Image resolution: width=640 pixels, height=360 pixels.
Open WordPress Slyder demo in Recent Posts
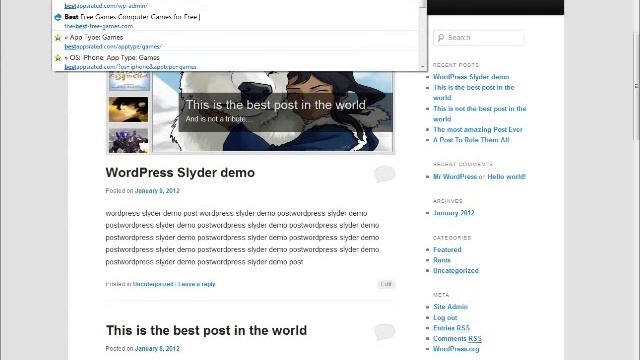click(471, 77)
